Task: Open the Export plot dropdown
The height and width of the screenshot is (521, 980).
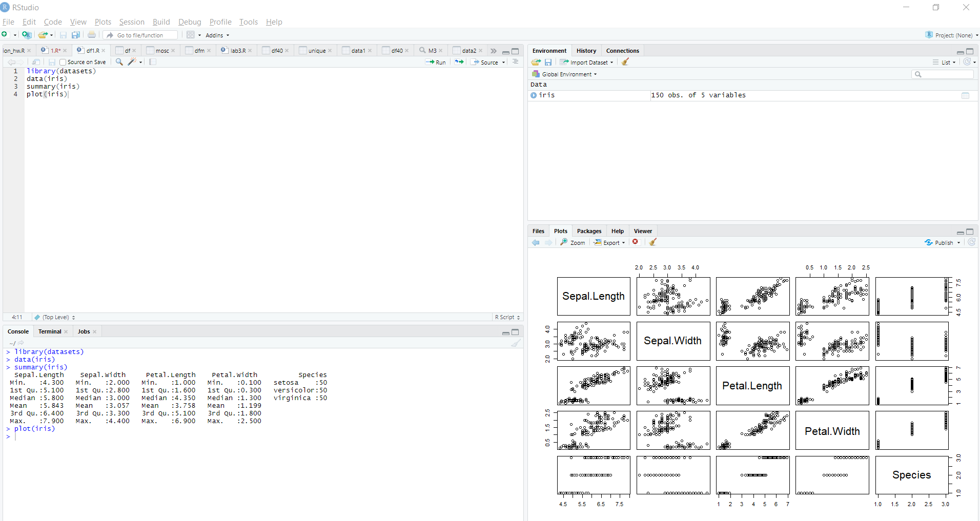Action: (610, 242)
